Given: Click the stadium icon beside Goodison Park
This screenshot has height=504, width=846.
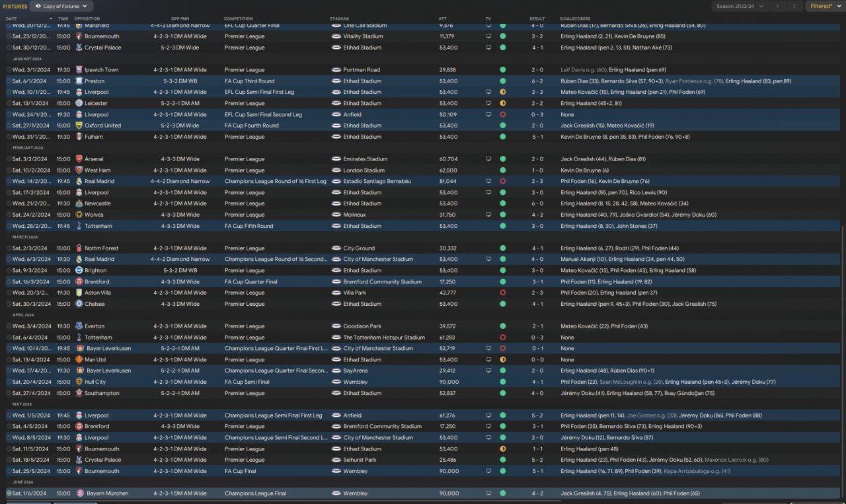Looking at the screenshot, I should [336, 326].
